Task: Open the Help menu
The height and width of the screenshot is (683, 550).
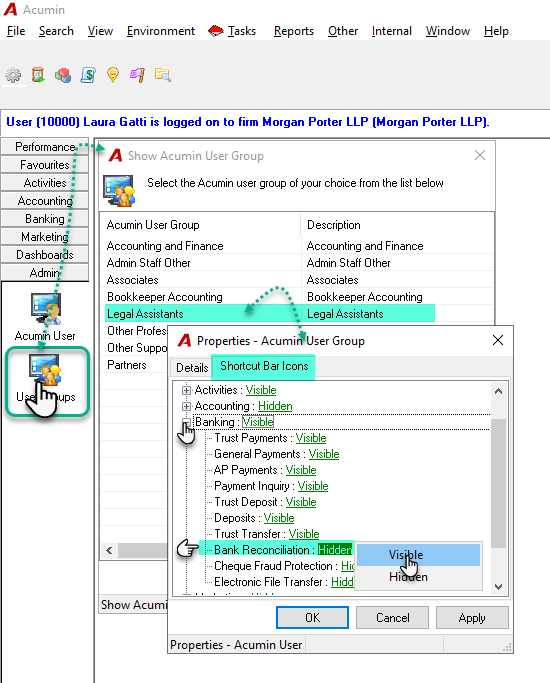Action: click(496, 31)
